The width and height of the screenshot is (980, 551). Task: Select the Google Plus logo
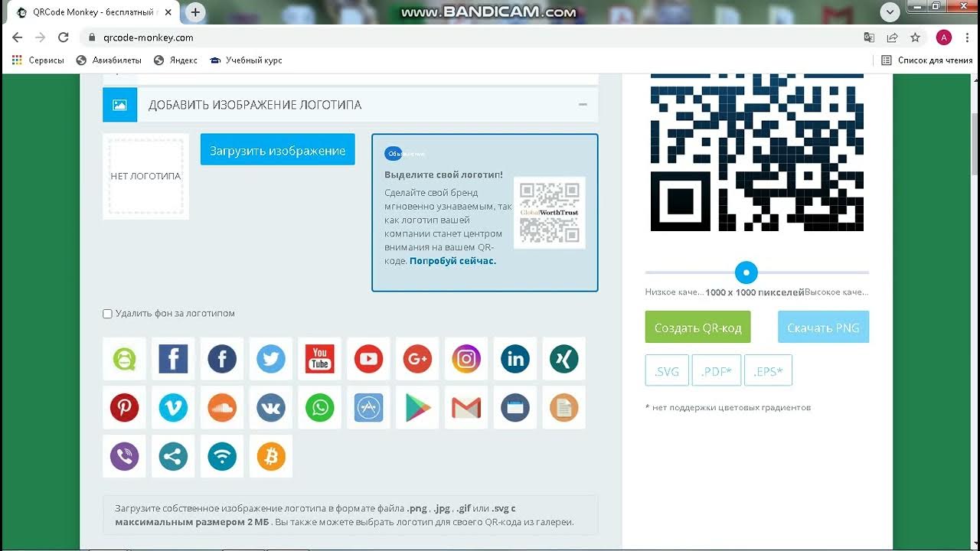point(417,359)
